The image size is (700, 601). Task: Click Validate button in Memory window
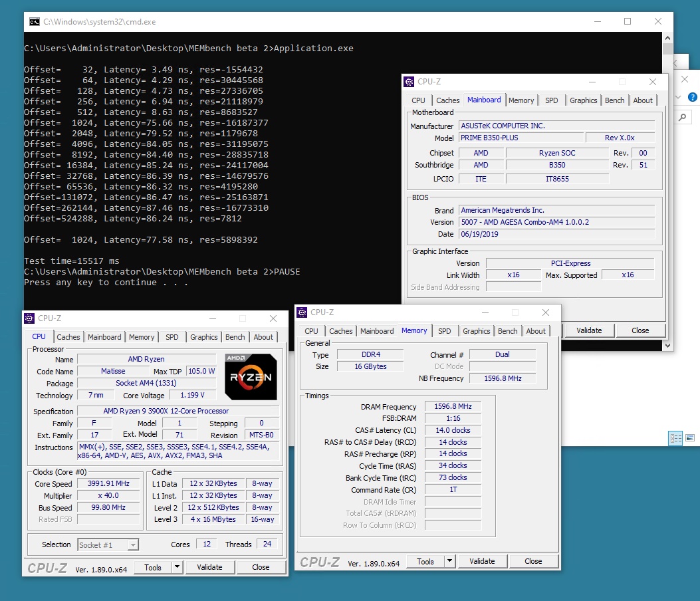click(482, 561)
